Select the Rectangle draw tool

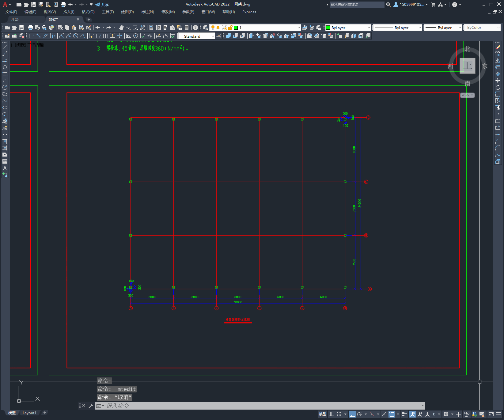tap(5, 74)
